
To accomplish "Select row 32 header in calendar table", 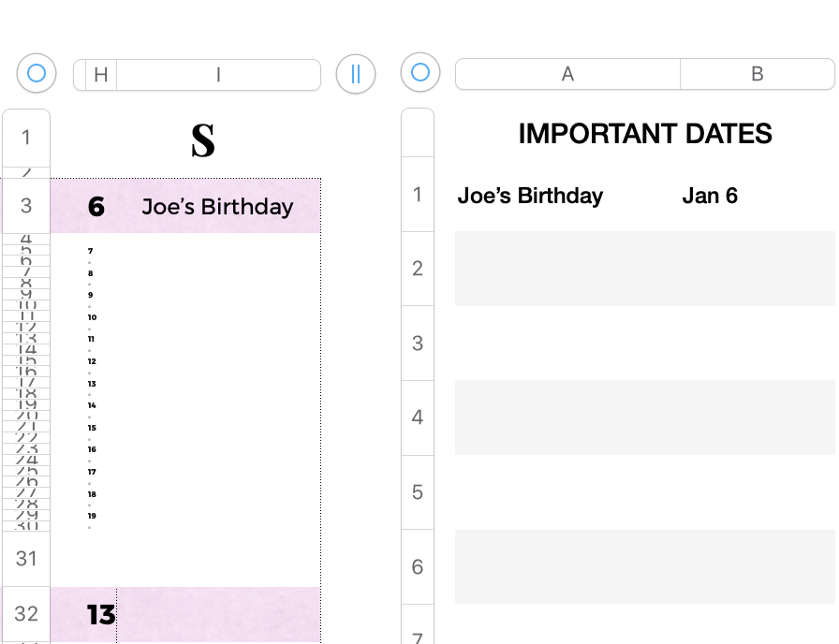I will pos(26,614).
